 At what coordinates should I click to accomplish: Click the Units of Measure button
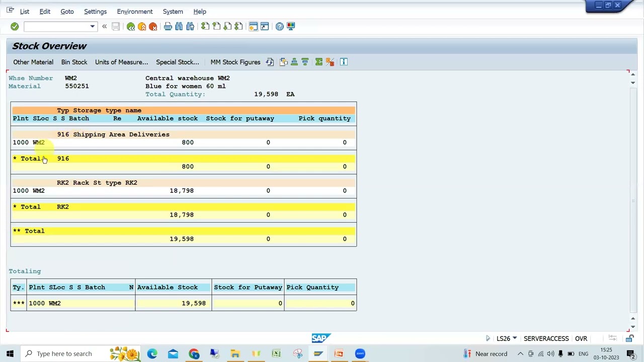(122, 62)
